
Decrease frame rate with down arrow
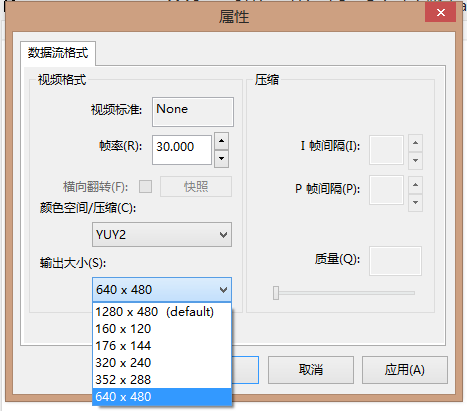coord(221,158)
